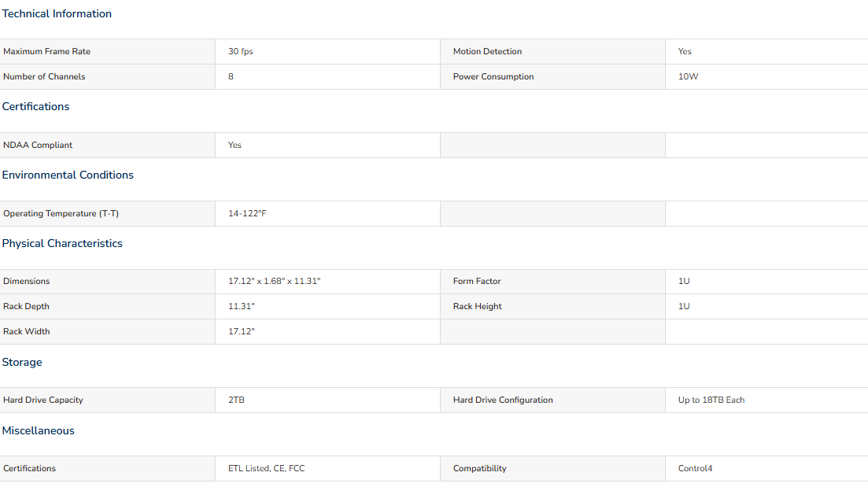Click the Rack Width value 17.12"

pyautogui.click(x=242, y=331)
